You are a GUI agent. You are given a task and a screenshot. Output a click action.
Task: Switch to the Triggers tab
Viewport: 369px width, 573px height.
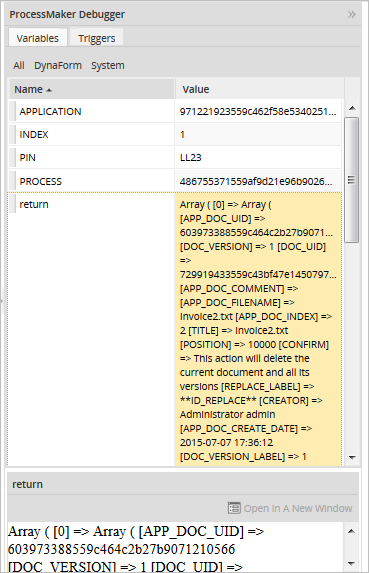coord(97,38)
